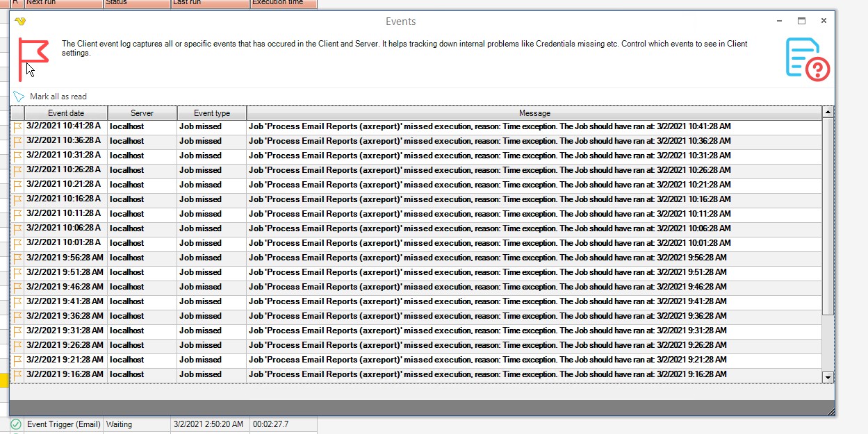This screenshot has height=434, width=868.
Task: Click flag icon of 9:56:28 AM row
Action: [x=17, y=258]
